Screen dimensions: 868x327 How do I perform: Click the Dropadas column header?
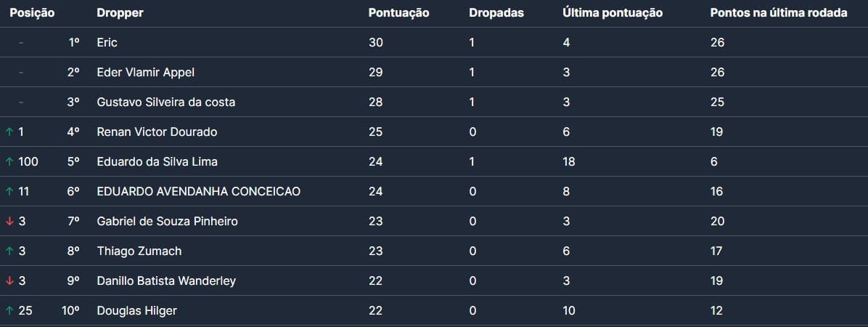[x=496, y=13]
